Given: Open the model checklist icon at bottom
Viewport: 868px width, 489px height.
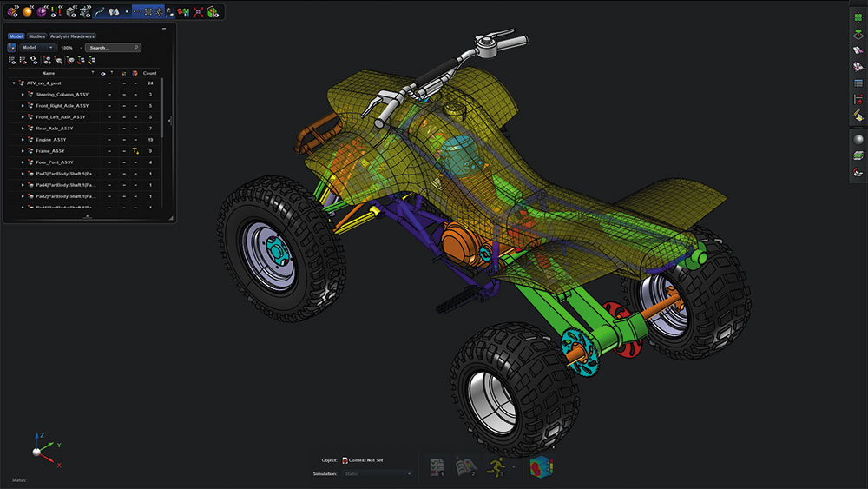Looking at the screenshot, I should [x=438, y=466].
